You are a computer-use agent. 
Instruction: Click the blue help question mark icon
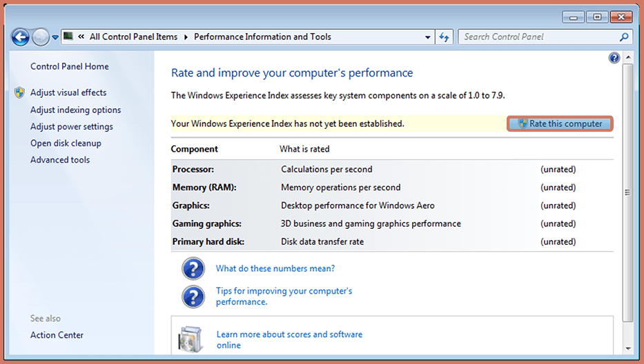pos(614,58)
